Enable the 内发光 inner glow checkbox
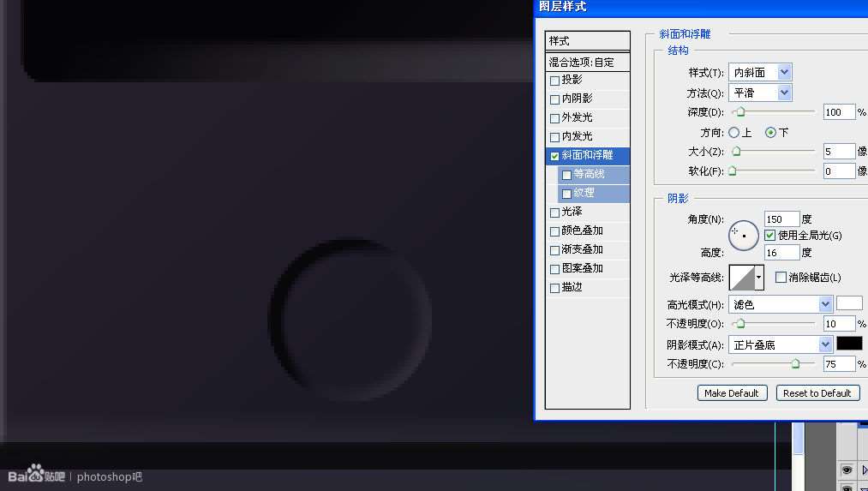The height and width of the screenshot is (491, 868). coord(554,137)
